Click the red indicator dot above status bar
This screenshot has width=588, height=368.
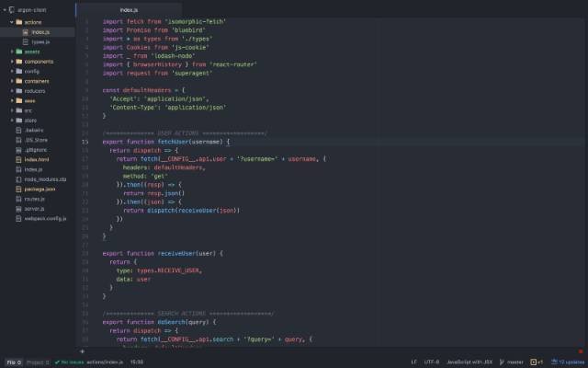pos(581,351)
